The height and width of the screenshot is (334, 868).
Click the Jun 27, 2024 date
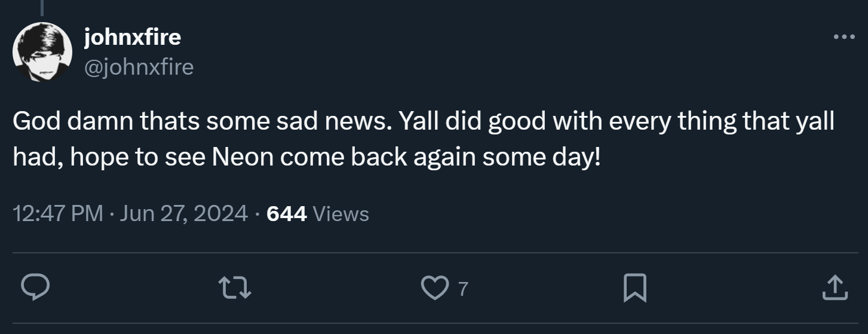click(183, 213)
